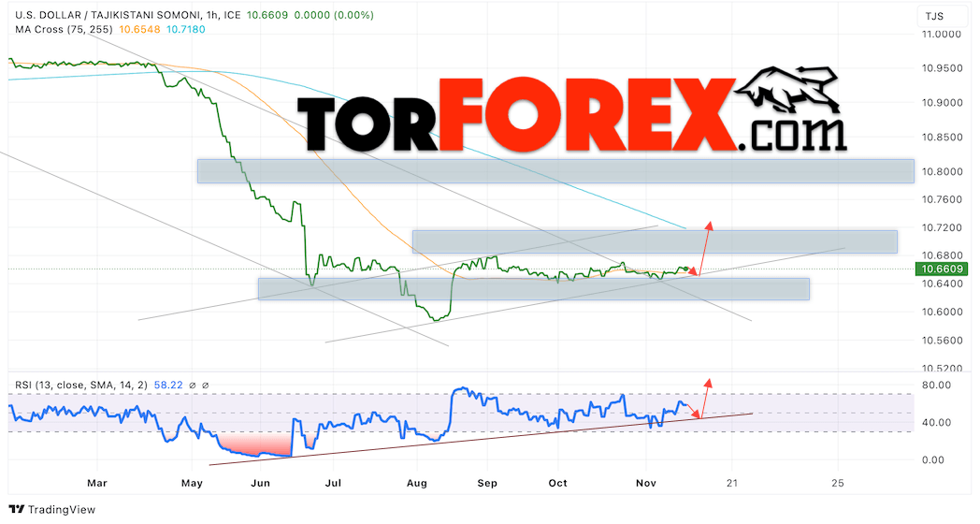The image size is (980, 524).
Task: Click the second null symbol after RSI value
Action: [206, 385]
